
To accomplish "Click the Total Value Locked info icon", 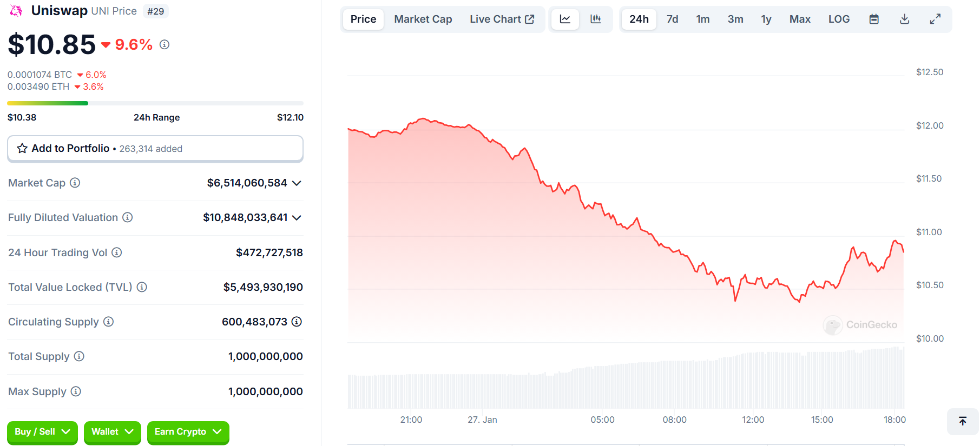I will pos(142,287).
